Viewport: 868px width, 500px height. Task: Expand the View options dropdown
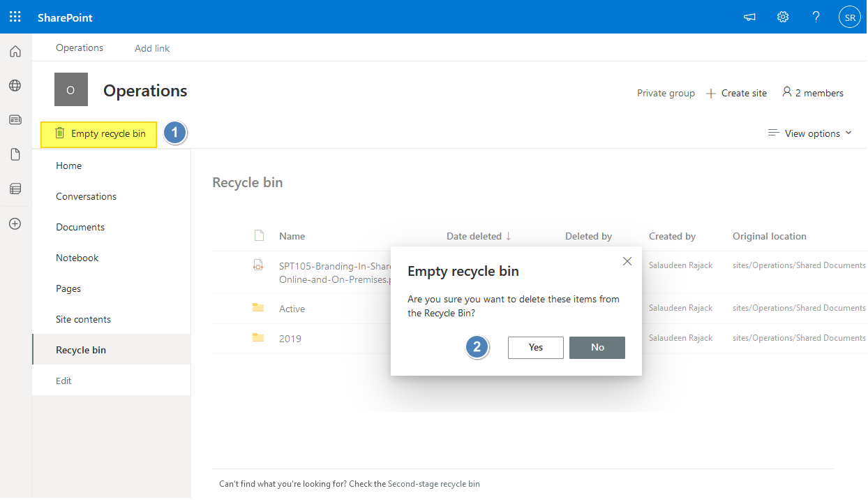pyautogui.click(x=809, y=133)
